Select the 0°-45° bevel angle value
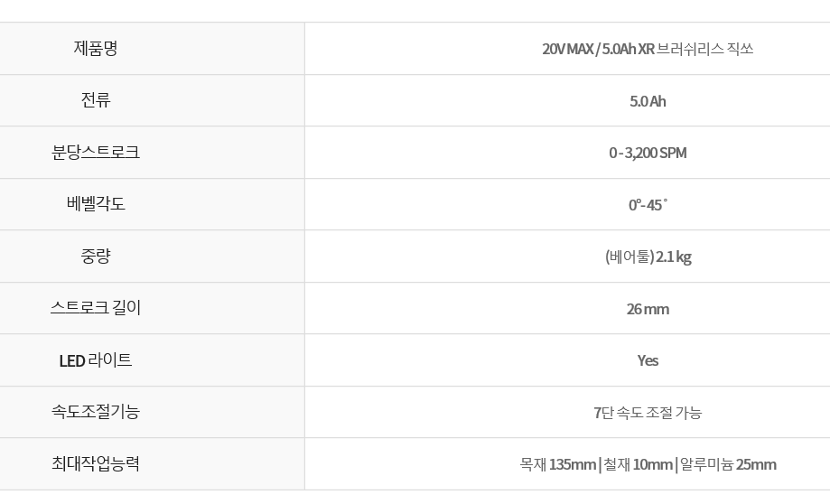 pyautogui.click(x=648, y=205)
